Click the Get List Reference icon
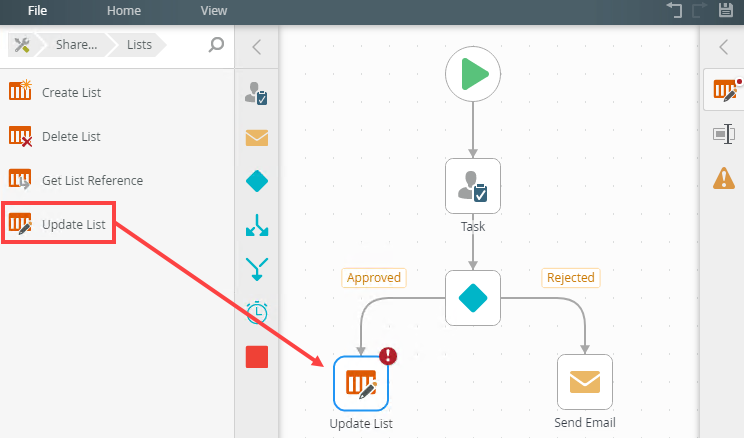 (x=20, y=179)
